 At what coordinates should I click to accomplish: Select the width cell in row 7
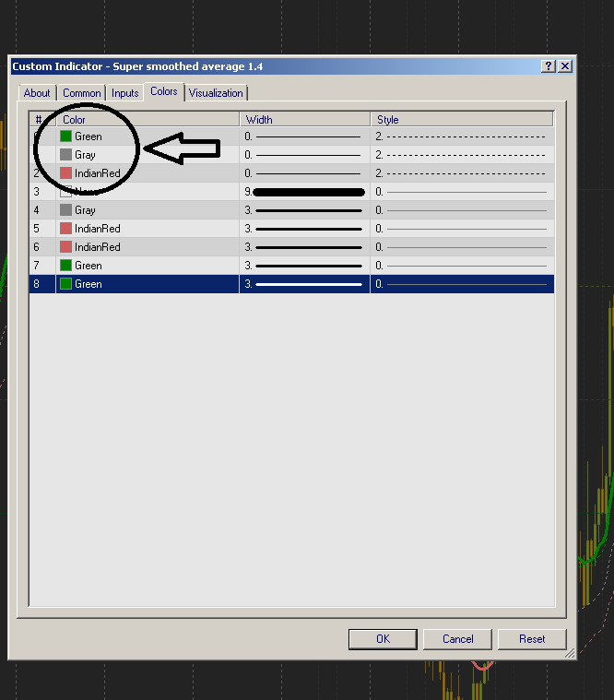305,266
